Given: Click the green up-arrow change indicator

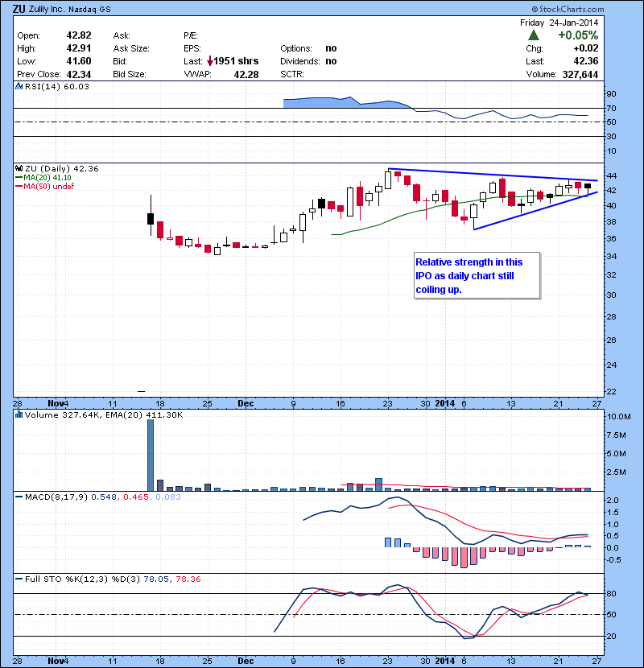Looking at the screenshot, I should pos(534,35).
